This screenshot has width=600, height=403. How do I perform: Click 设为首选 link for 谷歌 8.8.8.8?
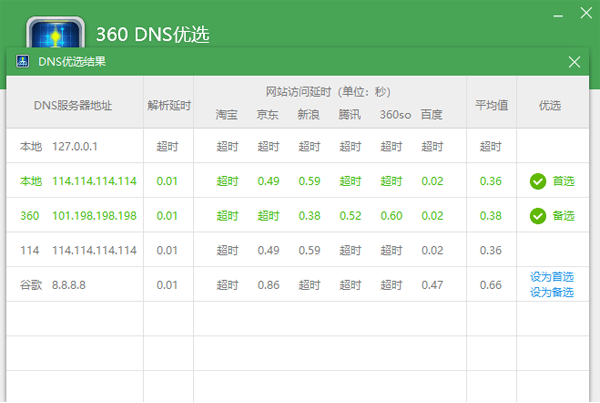[551, 277]
